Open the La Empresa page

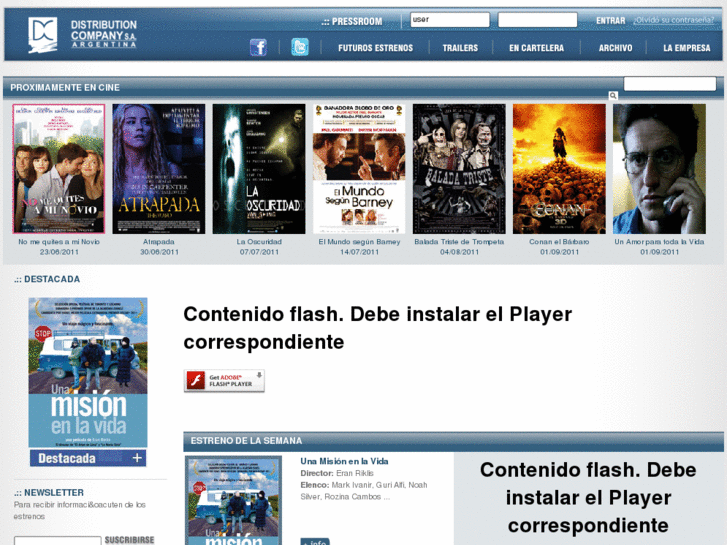tap(686, 48)
